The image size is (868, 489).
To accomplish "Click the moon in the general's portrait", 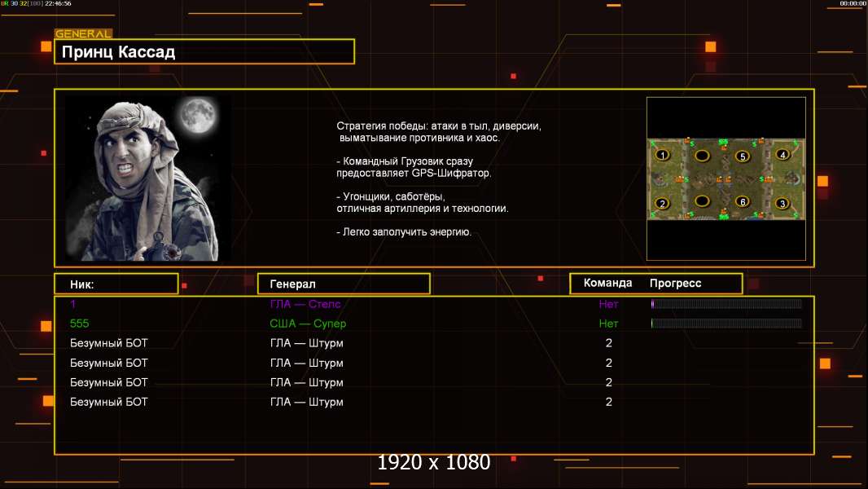I will [x=197, y=115].
